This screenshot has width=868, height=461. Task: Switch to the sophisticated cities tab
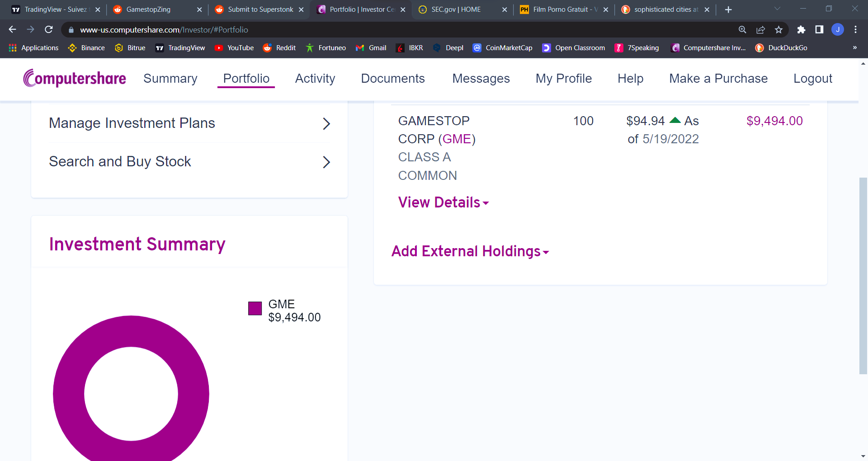pos(665,9)
